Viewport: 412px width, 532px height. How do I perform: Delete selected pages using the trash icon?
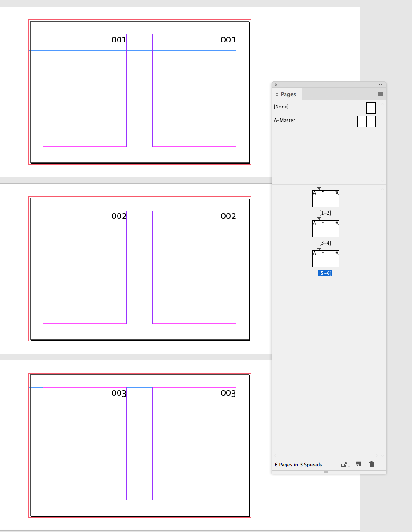[x=371, y=465]
